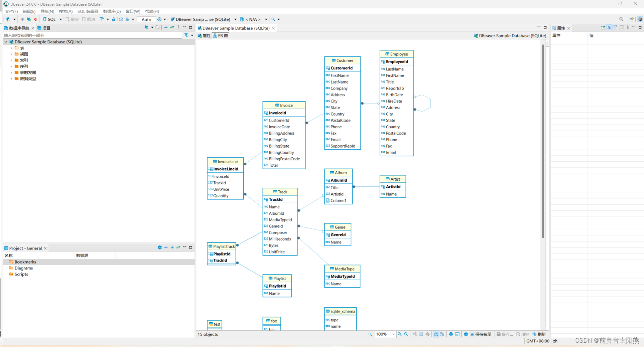The height and width of the screenshot is (347, 644).
Task: Open the active datasource dropdown arrow
Action: [x=235, y=19]
